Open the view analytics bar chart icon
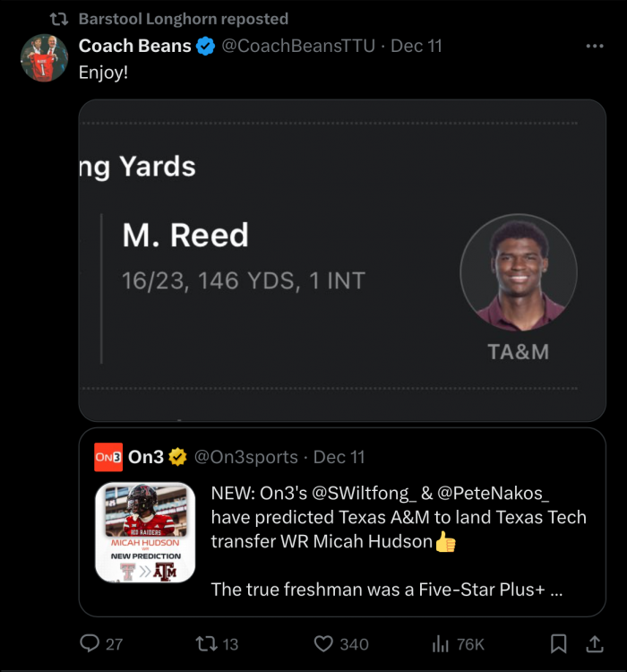627x672 pixels. click(441, 643)
